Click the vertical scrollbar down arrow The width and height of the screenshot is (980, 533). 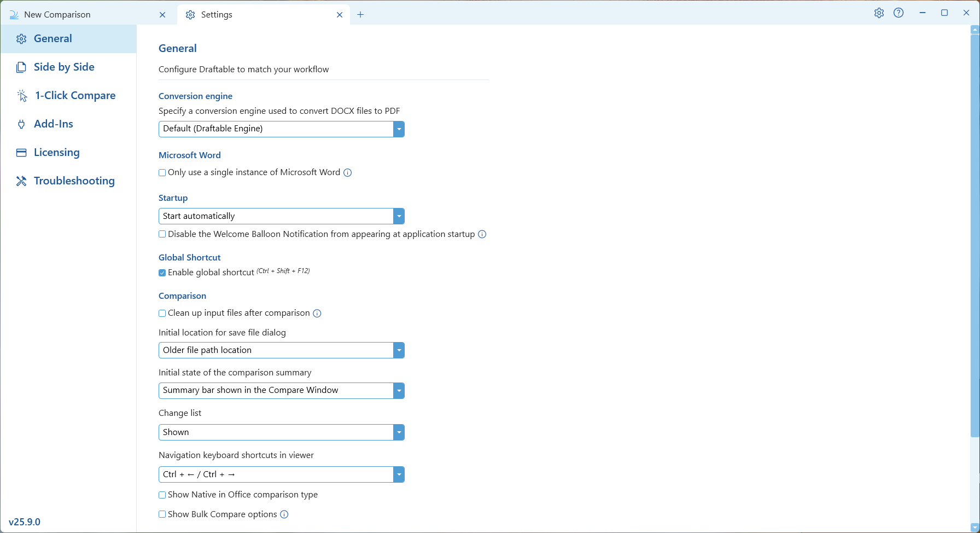pyautogui.click(x=975, y=528)
